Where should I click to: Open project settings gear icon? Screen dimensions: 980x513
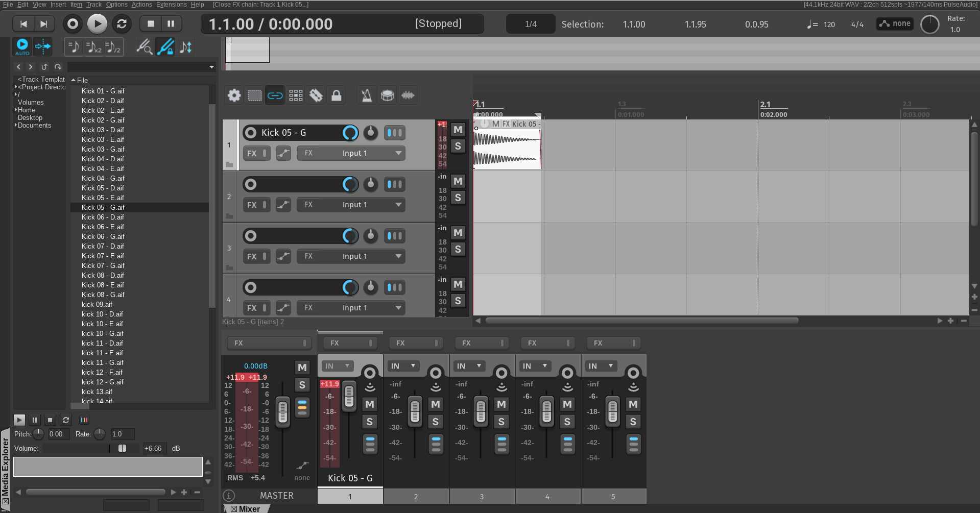coord(234,95)
